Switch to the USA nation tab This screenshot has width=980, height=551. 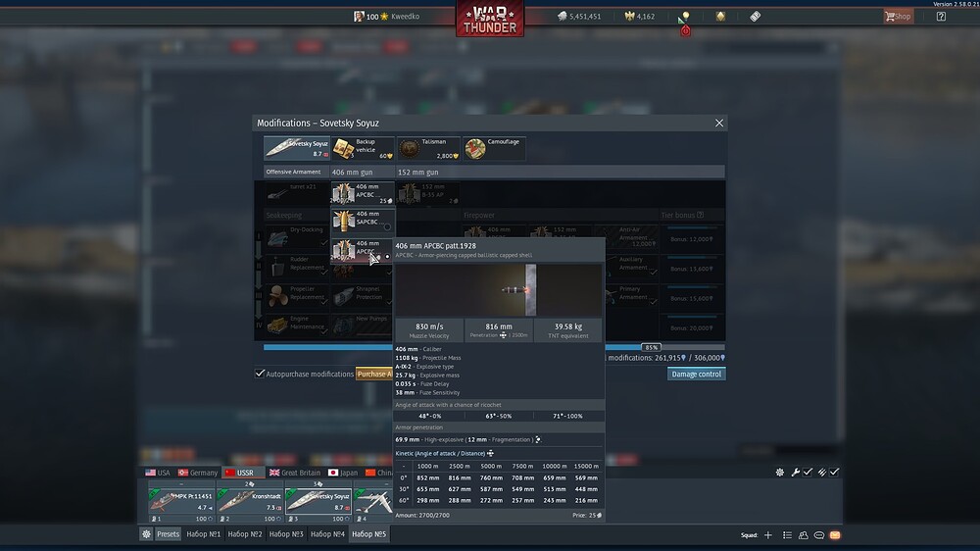click(x=158, y=473)
